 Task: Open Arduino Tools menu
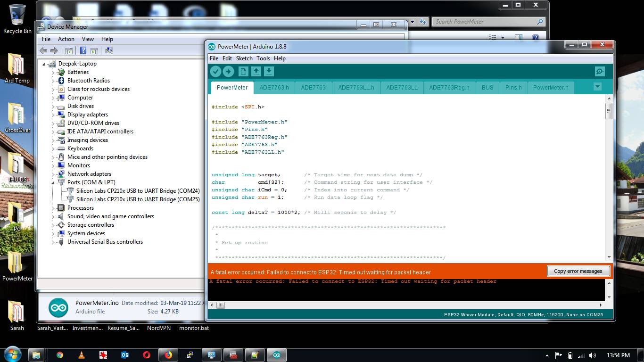pyautogui.click(x=263, y=58)
